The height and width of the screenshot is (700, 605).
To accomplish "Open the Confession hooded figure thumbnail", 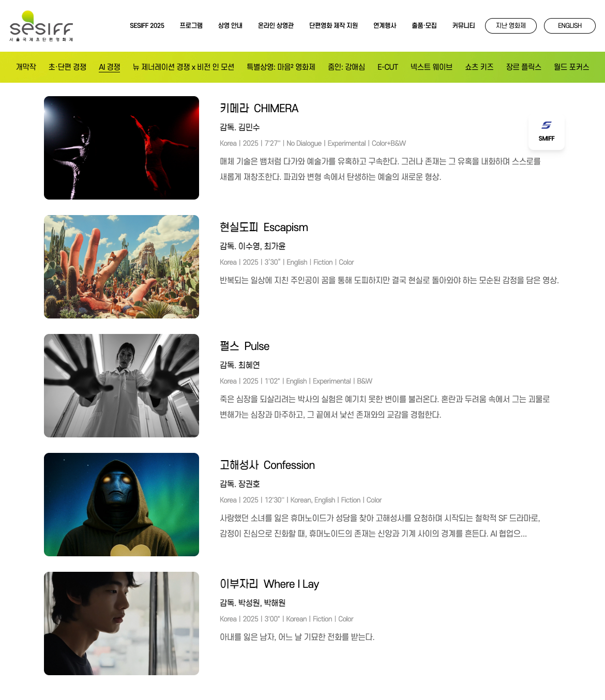I will coord(122,505).
